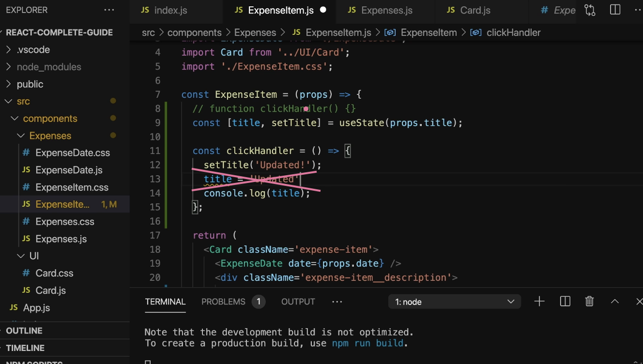Open ExpenseItem.css in the explorer

(72, 187)
